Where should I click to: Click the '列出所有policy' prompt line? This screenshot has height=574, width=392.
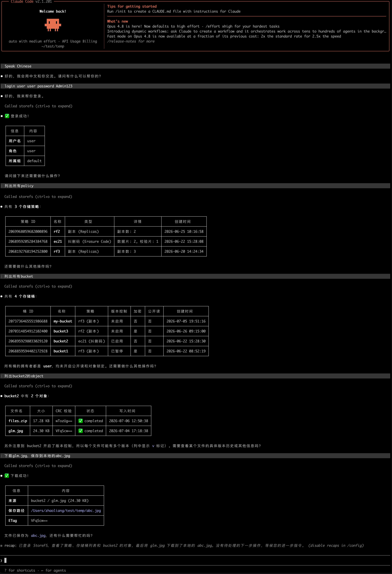[195, 186]
